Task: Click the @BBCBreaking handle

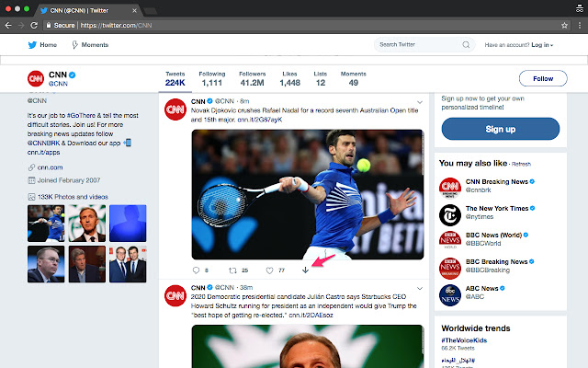Action: click(x=488, y=270)
